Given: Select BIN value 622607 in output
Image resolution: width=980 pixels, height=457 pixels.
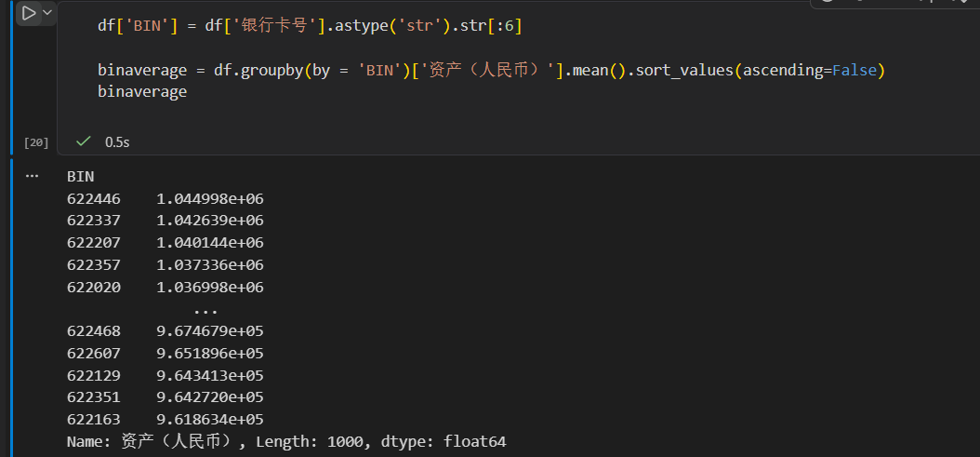Looking at the screenshot, I should 94,353.
